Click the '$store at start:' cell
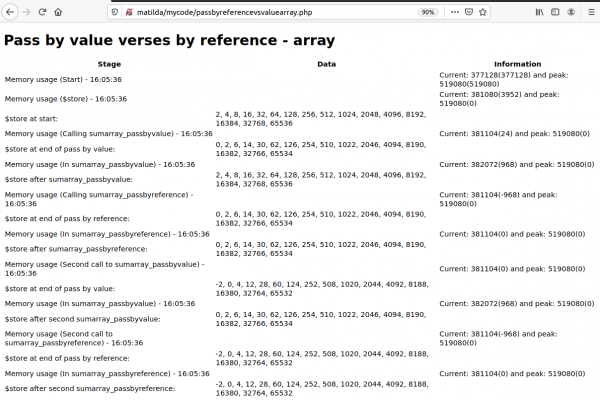Image resolution: width=600 pixels, height=400 pixels. pos(31,119)
